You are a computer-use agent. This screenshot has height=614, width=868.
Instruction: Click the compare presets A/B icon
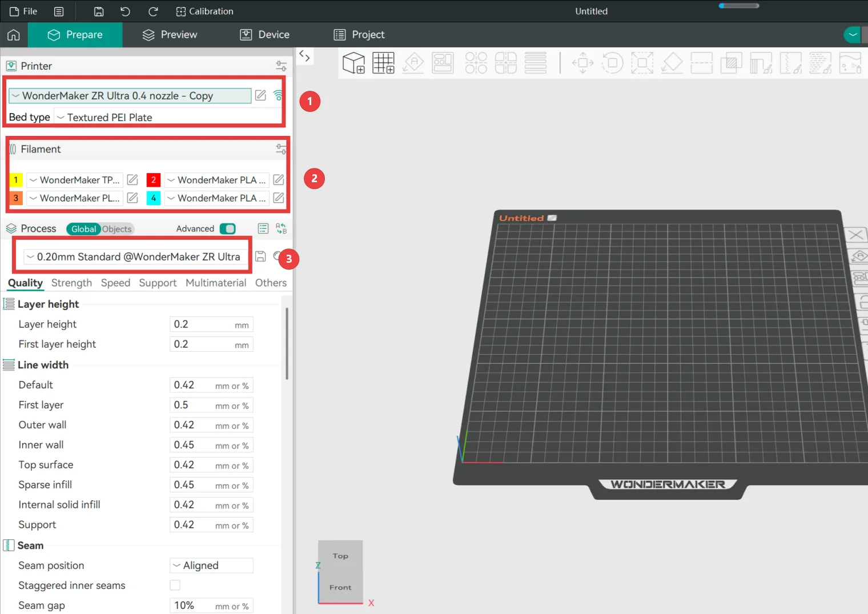tap(281, 228)
